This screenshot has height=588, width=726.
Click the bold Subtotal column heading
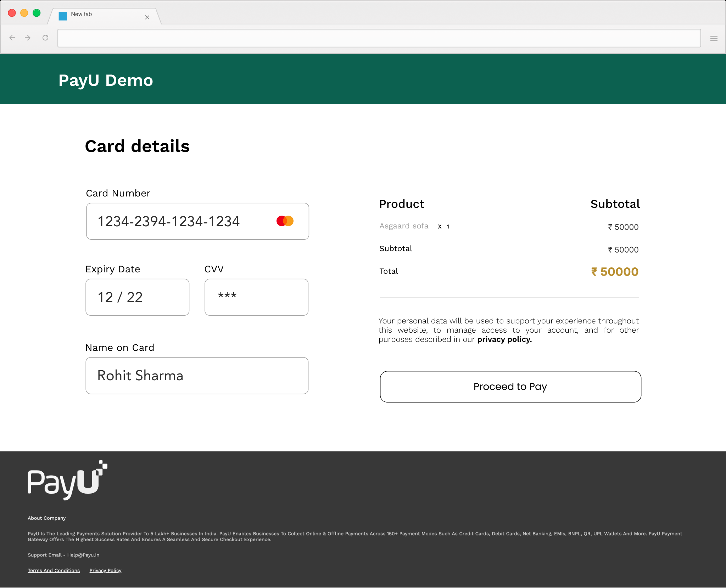pos(615,204)
